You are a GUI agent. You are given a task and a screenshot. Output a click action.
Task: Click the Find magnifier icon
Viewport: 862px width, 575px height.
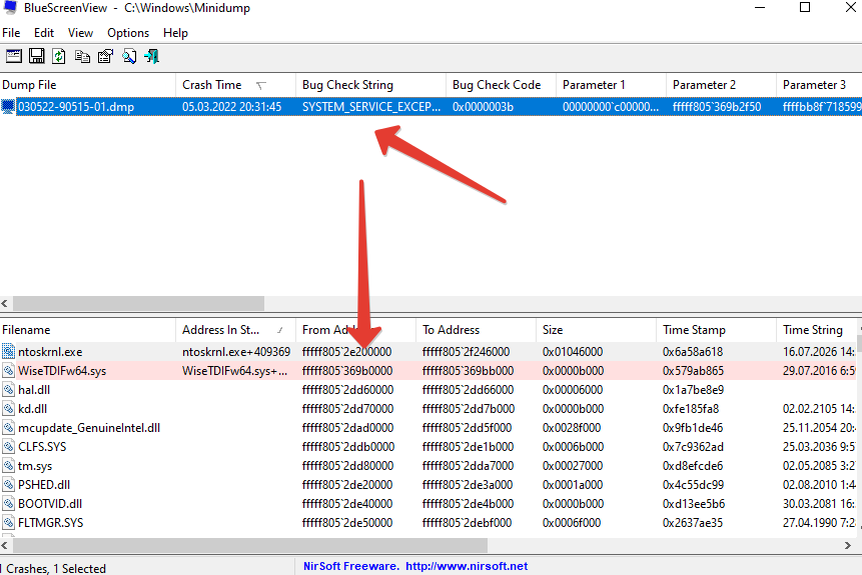point(129,56)
